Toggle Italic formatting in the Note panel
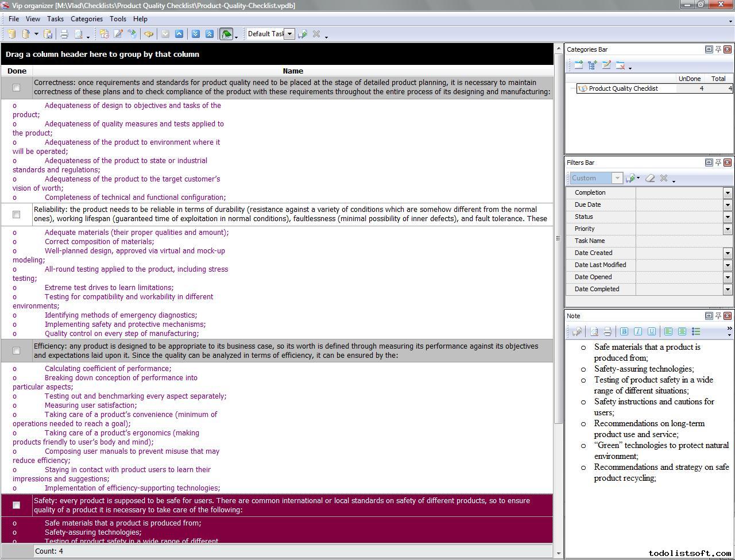 [638, 331]
